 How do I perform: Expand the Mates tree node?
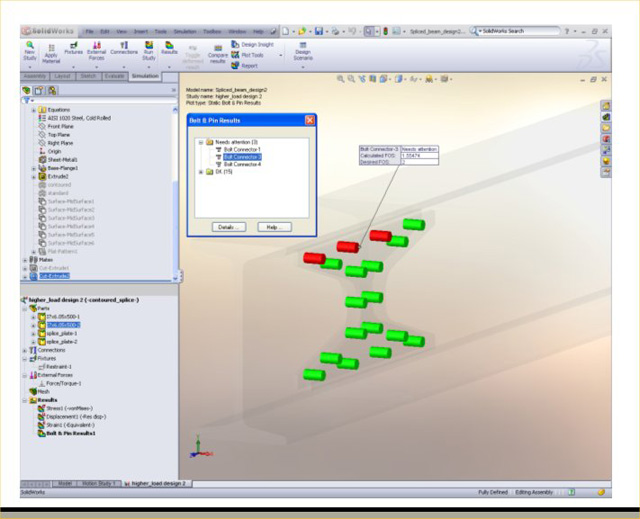[x=25, y=259]
